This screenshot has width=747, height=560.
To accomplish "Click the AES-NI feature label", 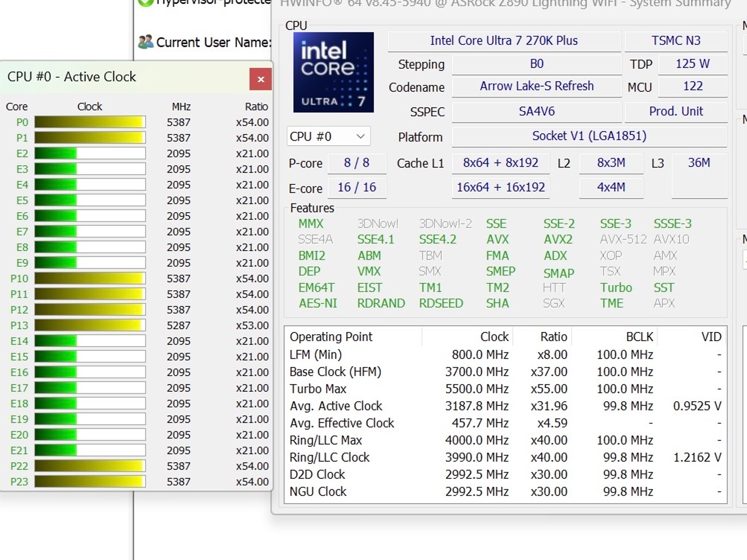I will coord(318,303).
